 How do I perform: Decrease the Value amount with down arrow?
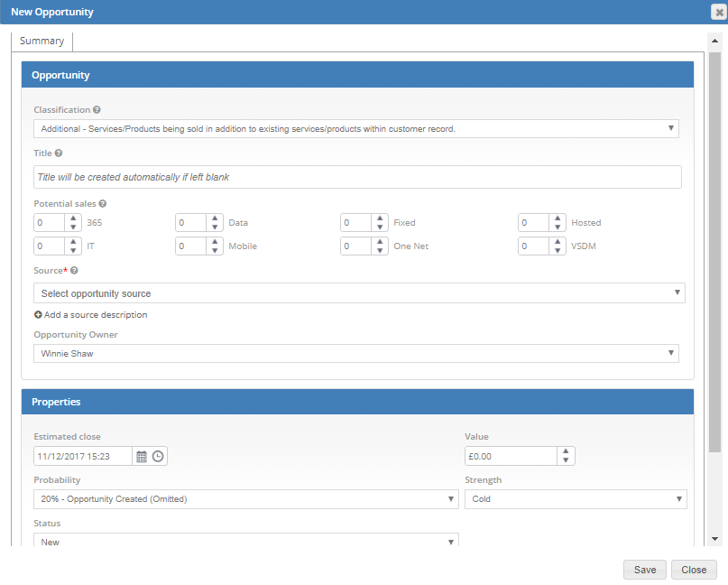tap(566, 460)
